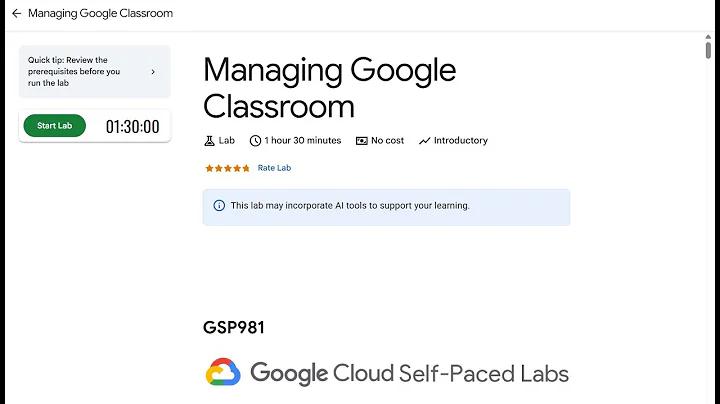
Task: Click the Google Cloud Self-Paced Labs text
Action: pyautogui.click(x=410, y=373)
